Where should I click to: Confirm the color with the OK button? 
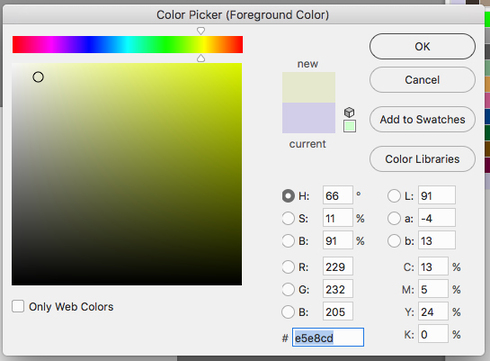tap(422, 46)
